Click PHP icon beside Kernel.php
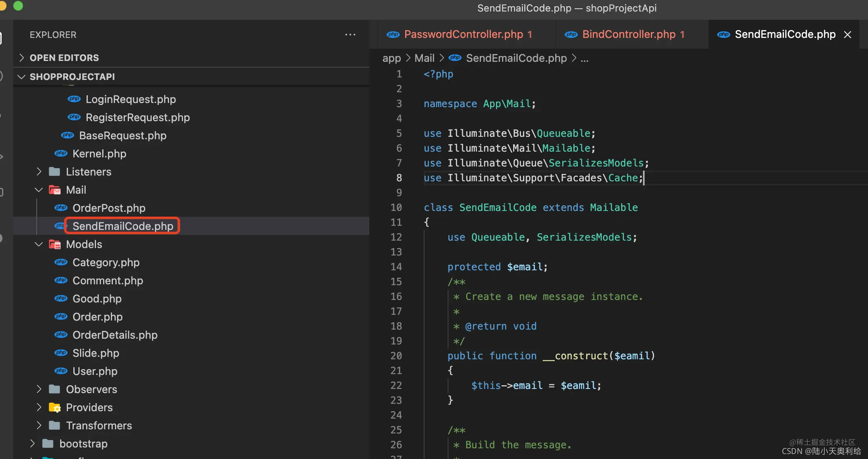This screenshot has width=868, height=459. pos(61,153)
